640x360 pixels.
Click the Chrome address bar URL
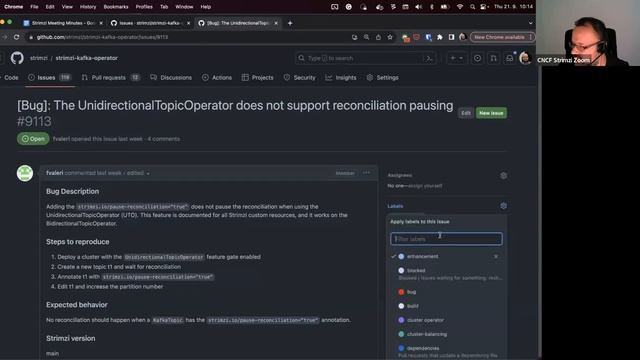click(102, 37)
